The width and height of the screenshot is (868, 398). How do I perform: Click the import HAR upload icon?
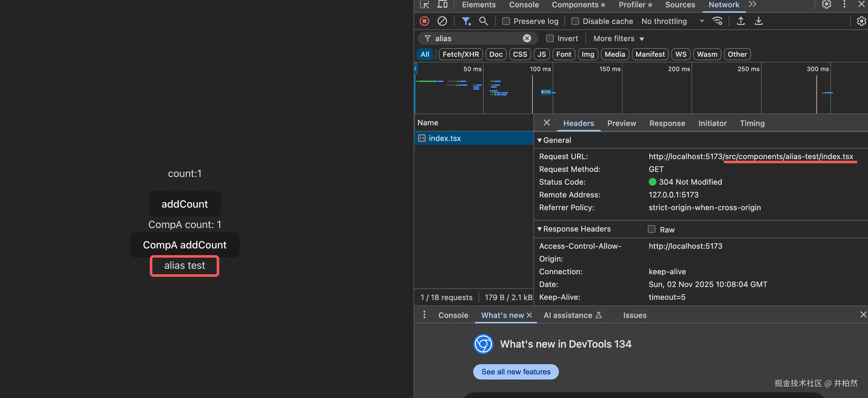tap(740, 21)
